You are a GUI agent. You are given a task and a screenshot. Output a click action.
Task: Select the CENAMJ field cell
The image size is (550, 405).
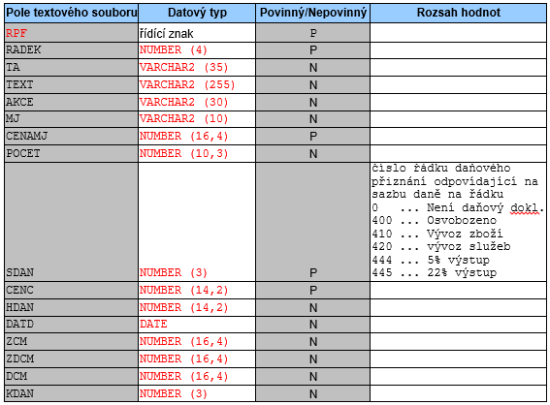click(x=72, y=136)
